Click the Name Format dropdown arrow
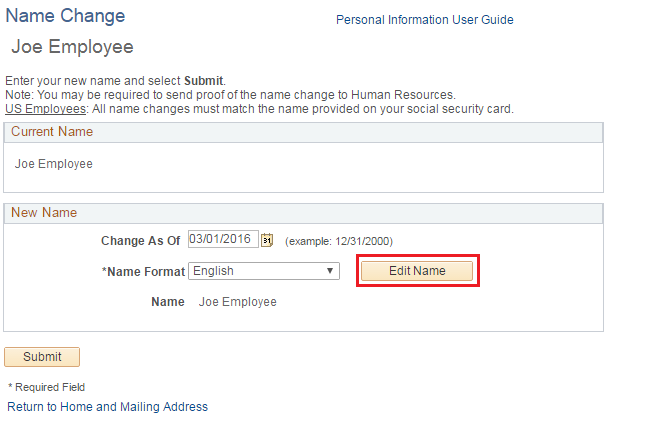This screenshot has height=429, width=645. [x=331, y=271]
